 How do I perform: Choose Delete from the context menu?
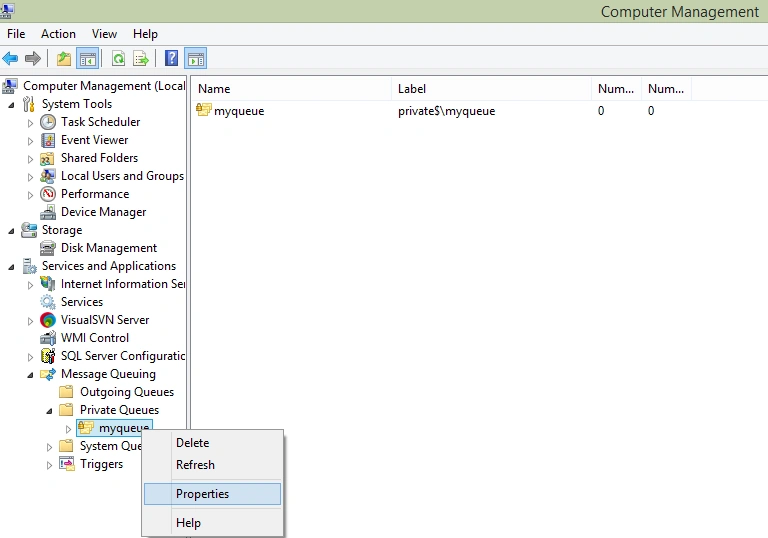coord(213,442)
